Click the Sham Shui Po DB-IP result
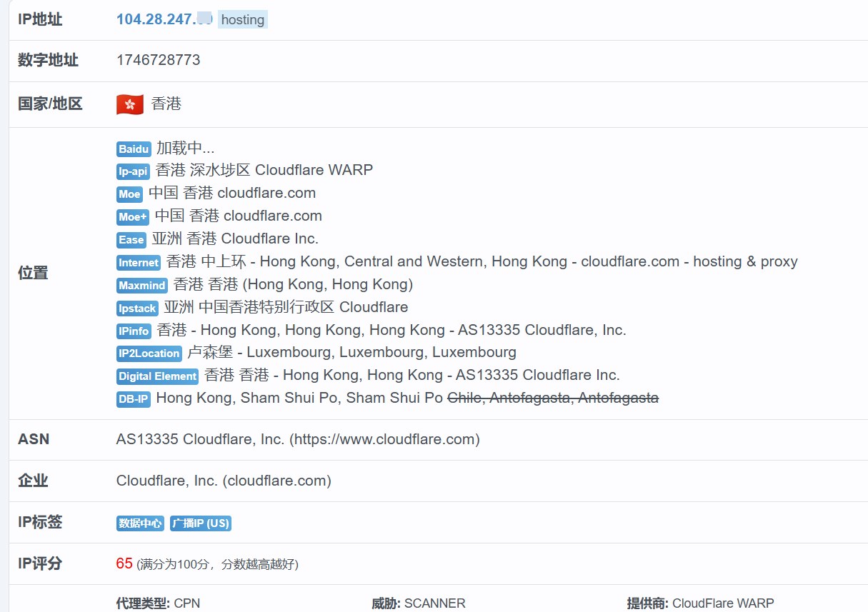The height and width of the screenshot is (612, 868). [x=299, y=398]
